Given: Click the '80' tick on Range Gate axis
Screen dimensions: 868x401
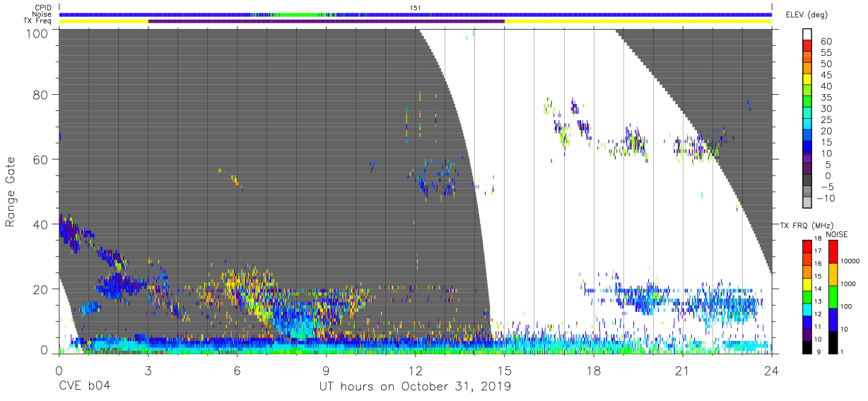Looking at the screenshot, I should 40,95.
